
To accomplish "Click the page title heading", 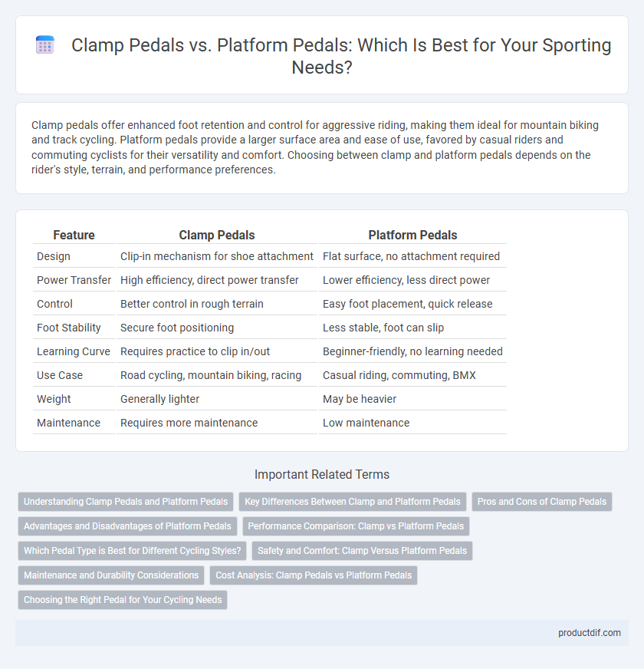I will point(341,56).
